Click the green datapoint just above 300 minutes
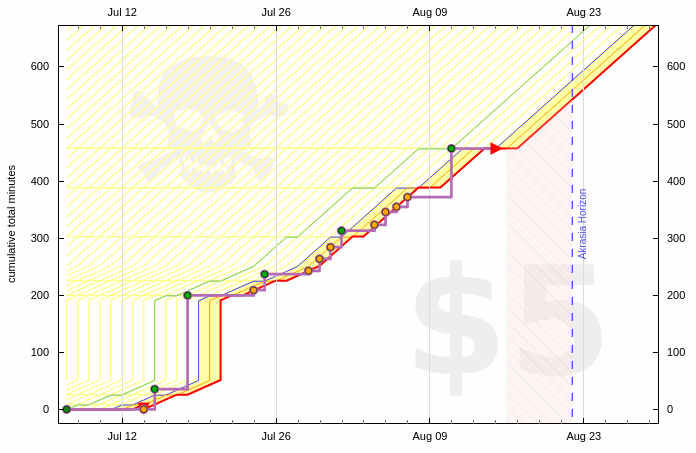 341,231
